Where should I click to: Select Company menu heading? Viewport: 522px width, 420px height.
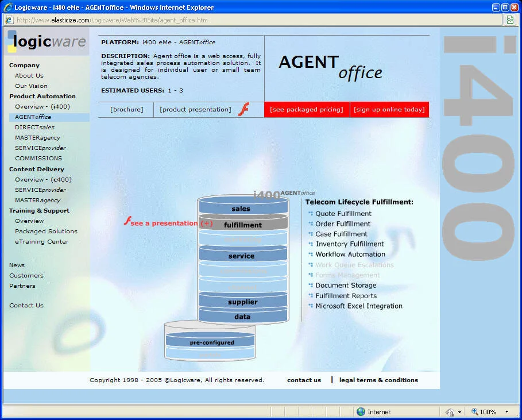click(24, 65)
